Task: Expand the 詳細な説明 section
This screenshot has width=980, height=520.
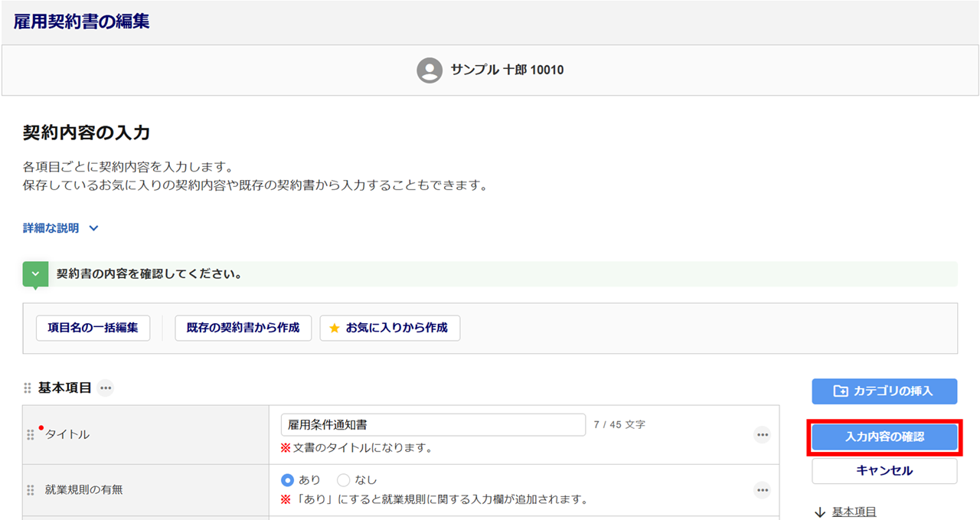Action: pos(61,228)
